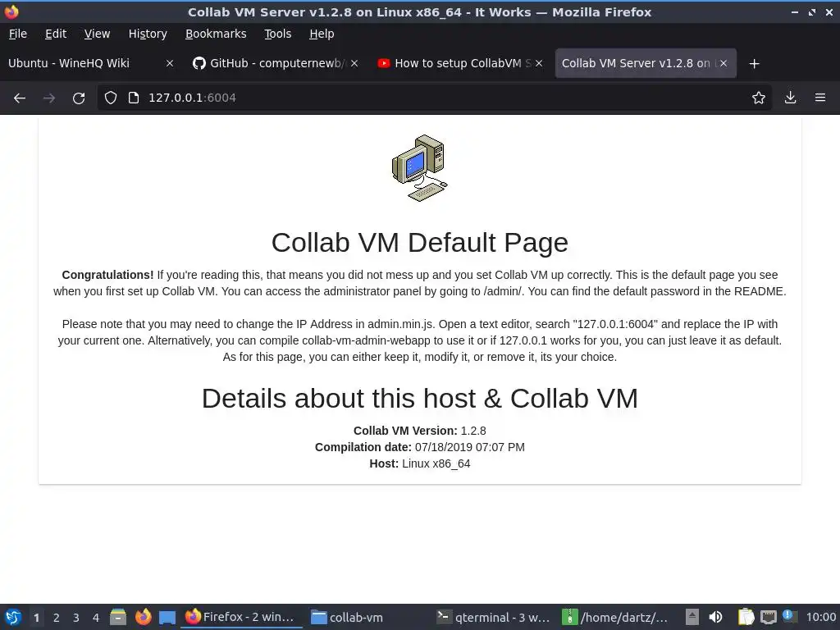Image resolution: width=840 pixels, height=630 pixels.
Task: Go back to the previous page
Action: [x=20, y=98]
